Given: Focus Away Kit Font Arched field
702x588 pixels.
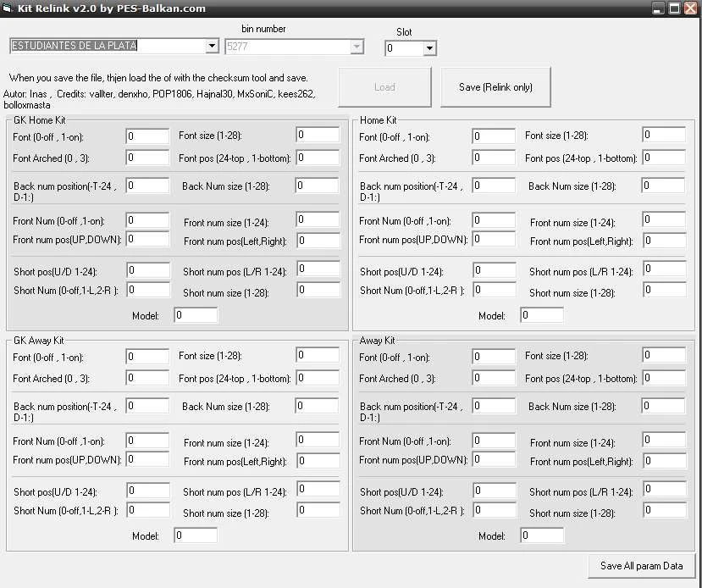Looking at the screenshot, I should click(x=494, y=378).
